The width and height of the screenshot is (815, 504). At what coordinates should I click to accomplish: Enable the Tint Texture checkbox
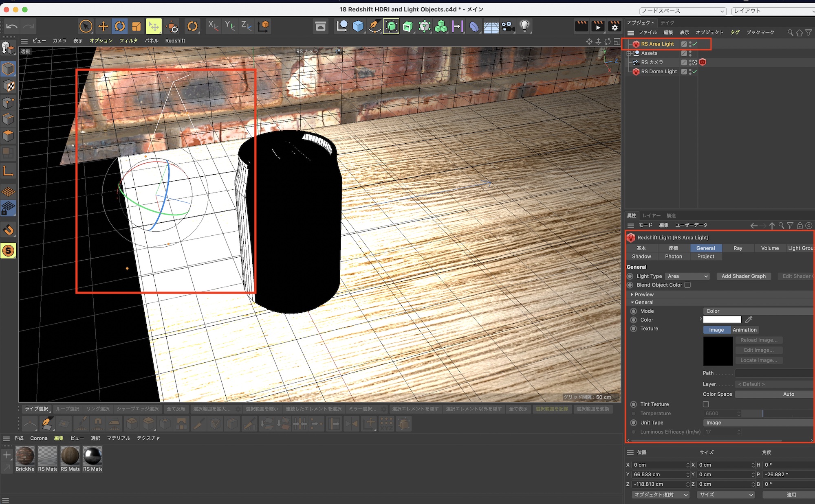pyautogui.click(x=706, y=404)
